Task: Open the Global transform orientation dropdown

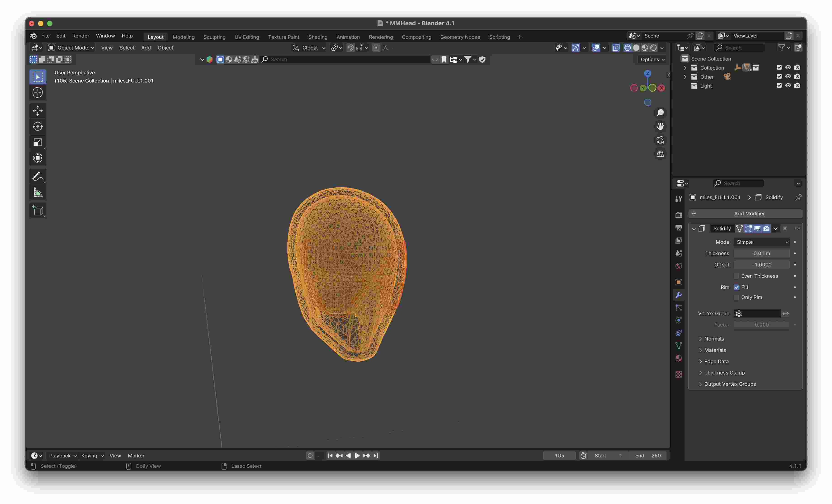Action: 309,48
